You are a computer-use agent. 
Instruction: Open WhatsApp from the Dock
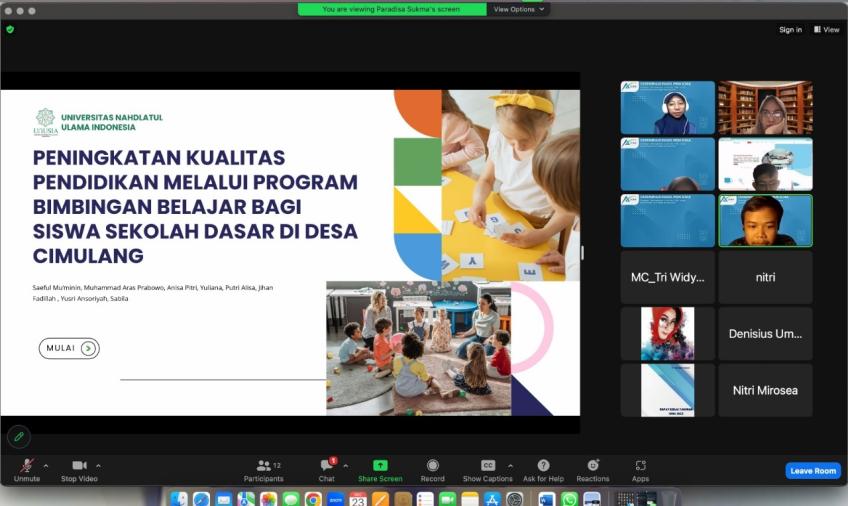[569, 499]
